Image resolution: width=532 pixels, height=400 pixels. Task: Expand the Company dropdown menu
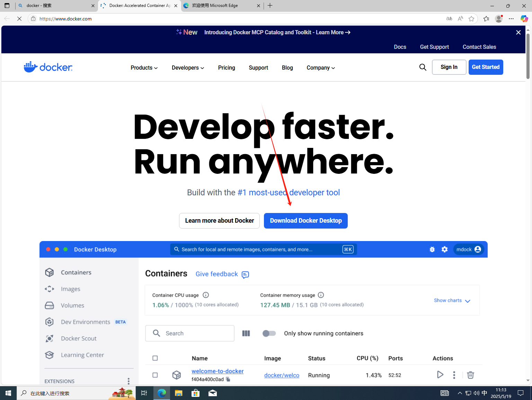321,68
